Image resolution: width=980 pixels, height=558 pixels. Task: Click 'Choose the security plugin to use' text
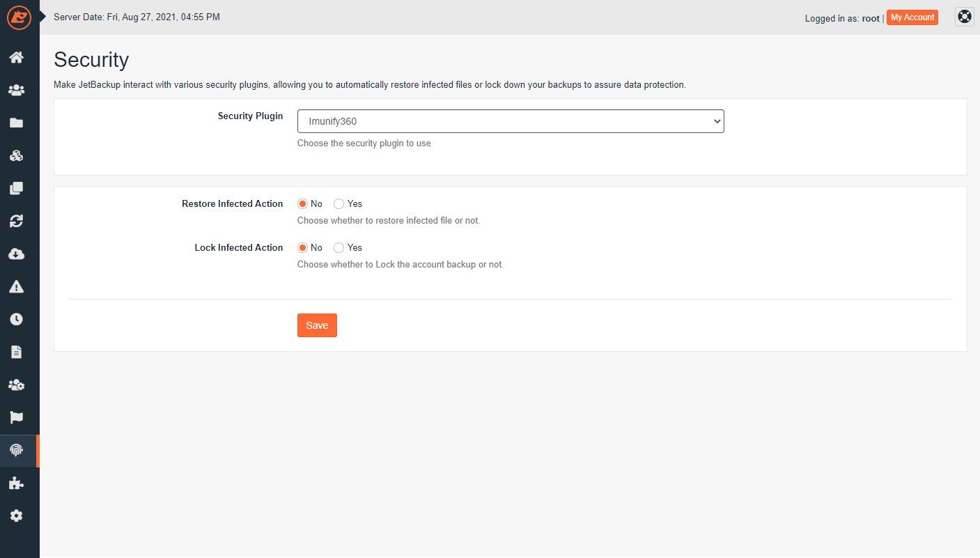pos(364,144)
